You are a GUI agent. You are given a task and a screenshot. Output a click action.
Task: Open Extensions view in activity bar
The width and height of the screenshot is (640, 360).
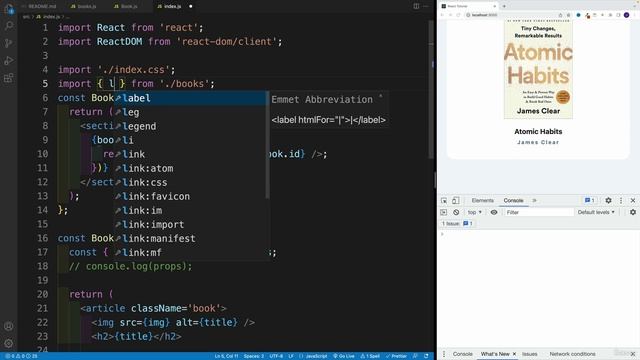9,78
